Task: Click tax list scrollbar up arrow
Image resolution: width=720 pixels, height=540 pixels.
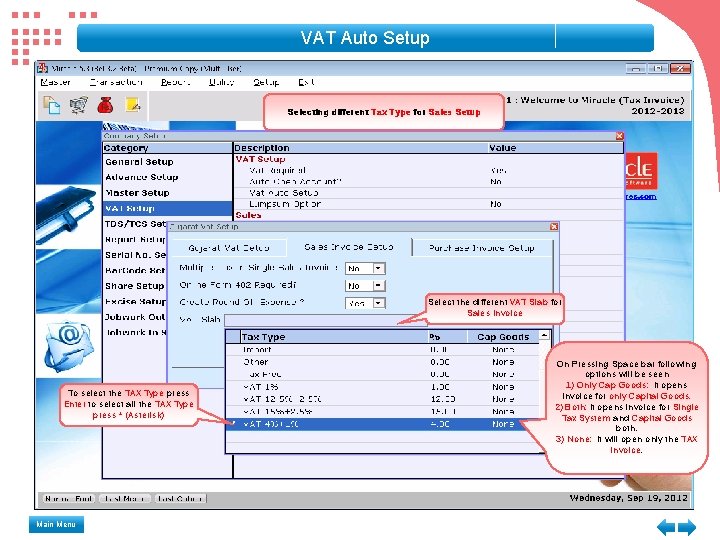Action: [544, 336]
